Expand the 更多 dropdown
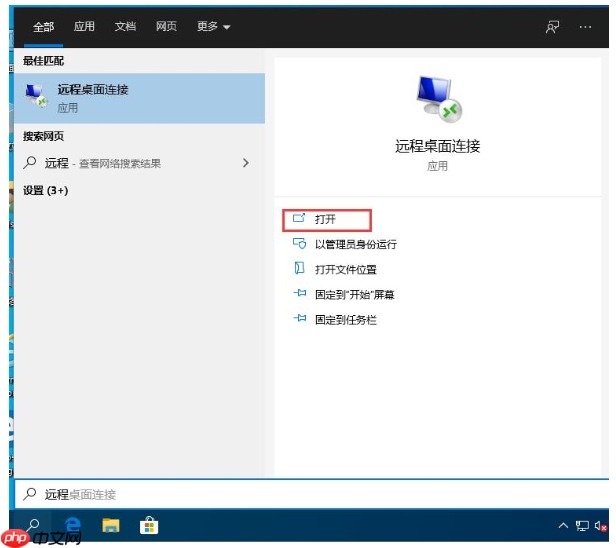This screenshot has width=616, height=548. 213,26
